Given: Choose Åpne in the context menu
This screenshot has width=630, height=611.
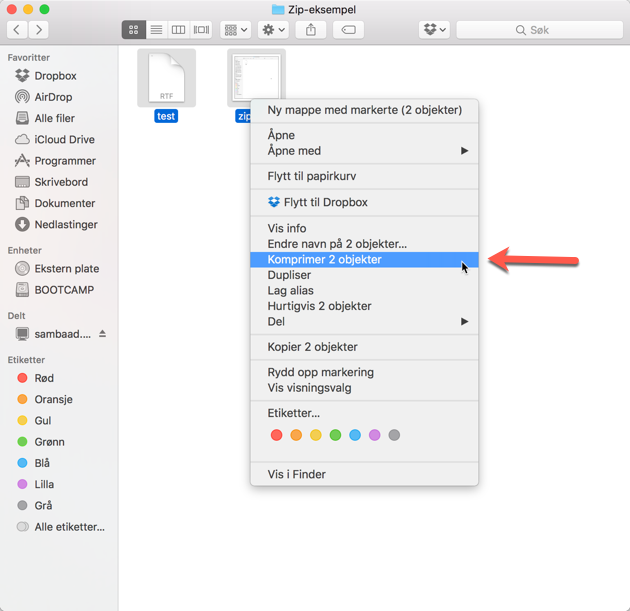Looking at the screenshot, I should tap(364, 135).
